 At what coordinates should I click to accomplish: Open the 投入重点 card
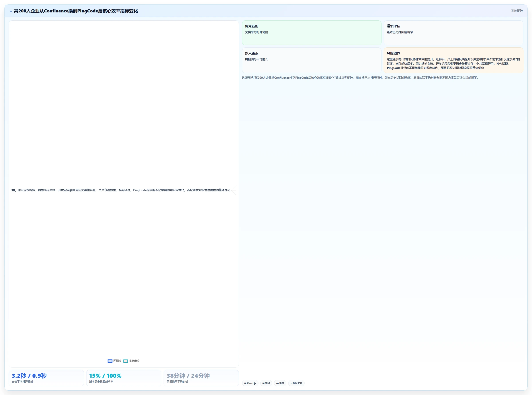(311, 60)
